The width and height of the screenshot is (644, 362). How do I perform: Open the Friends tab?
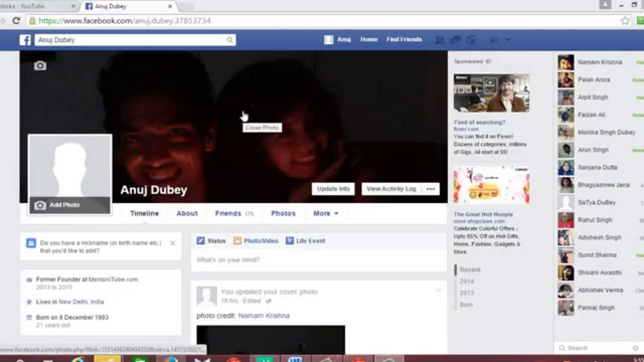pyautogui.click(x=234, y=213)
